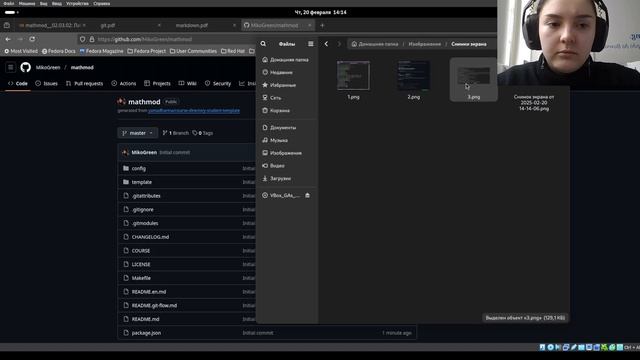Click Изображения in the path bar
This screenshot has width=640, height=360.
[424, 44]
